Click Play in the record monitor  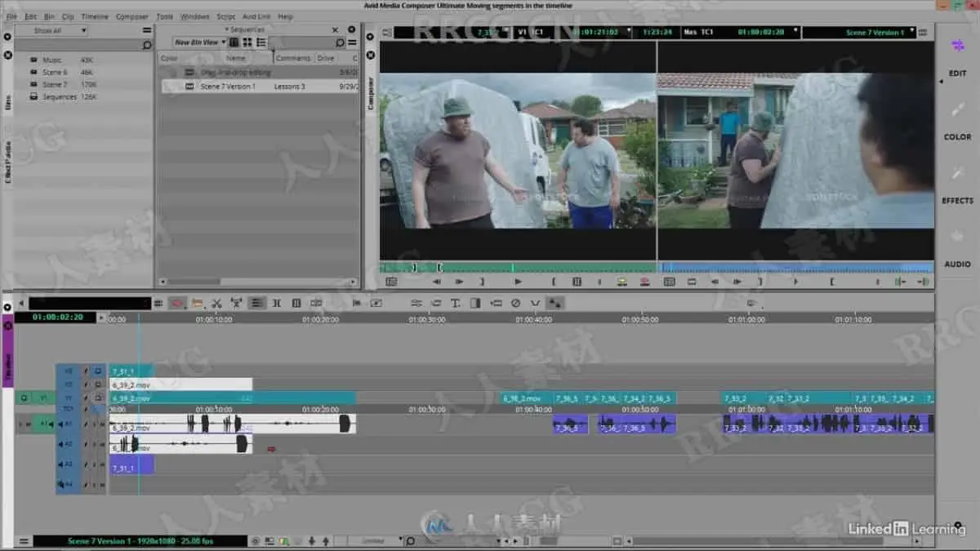tap(795, 282)
